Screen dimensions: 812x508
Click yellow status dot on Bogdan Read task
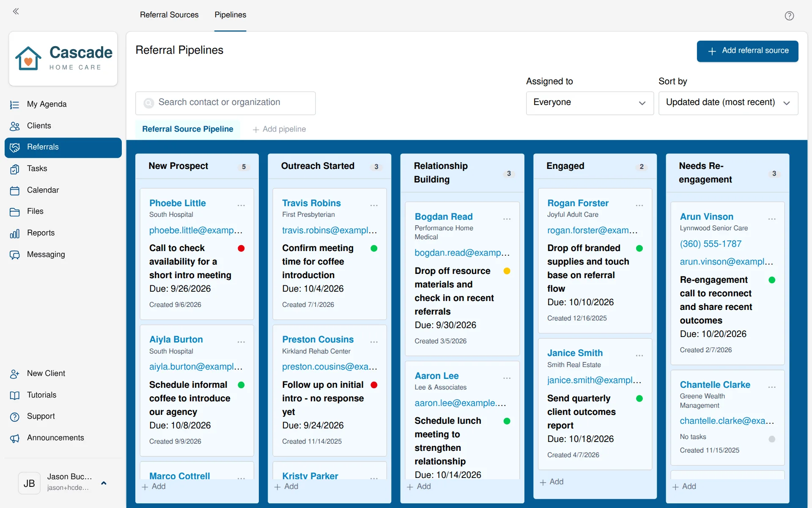(x=507, y=271)
